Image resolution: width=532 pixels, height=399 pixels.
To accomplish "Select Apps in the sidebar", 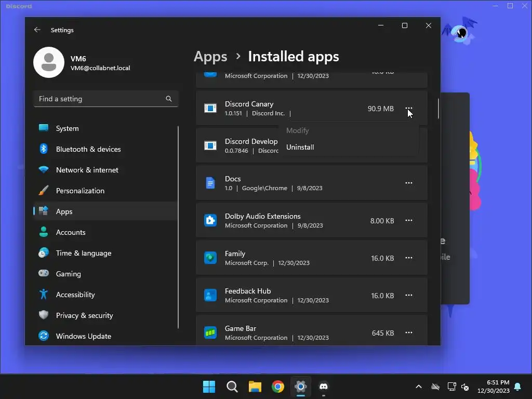I will coord(106,211).
